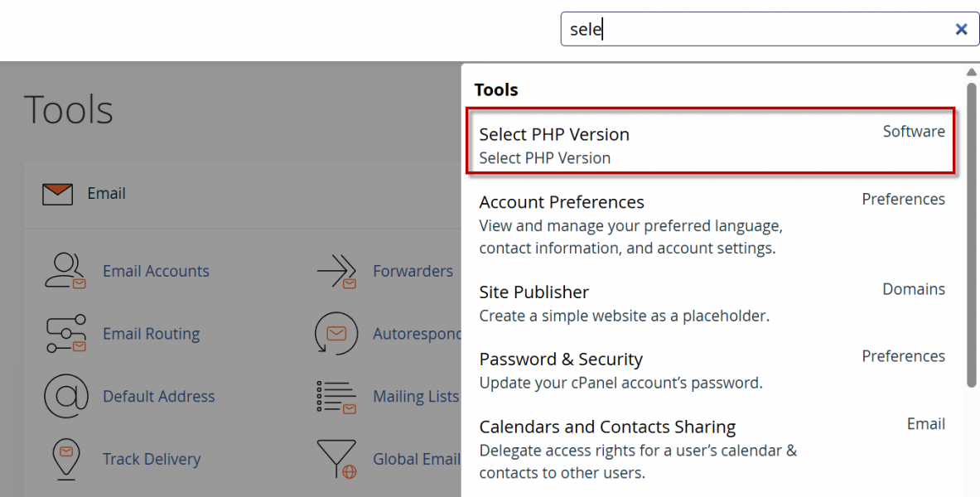
Task: Open the Track Delivery pin icon
Action: coord(65,459)
